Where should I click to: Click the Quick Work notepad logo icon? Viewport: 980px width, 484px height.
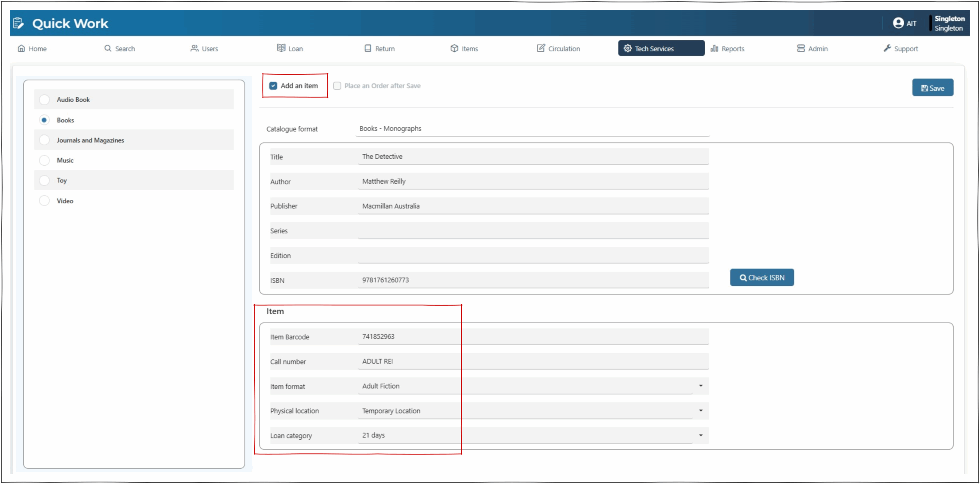click(x=18, y=23)
